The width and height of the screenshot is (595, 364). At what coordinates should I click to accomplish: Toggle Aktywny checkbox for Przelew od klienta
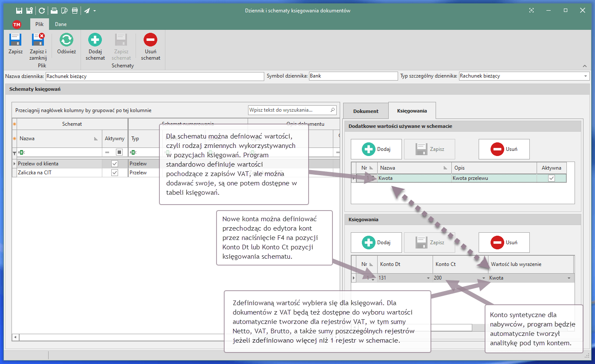point(114,164)
